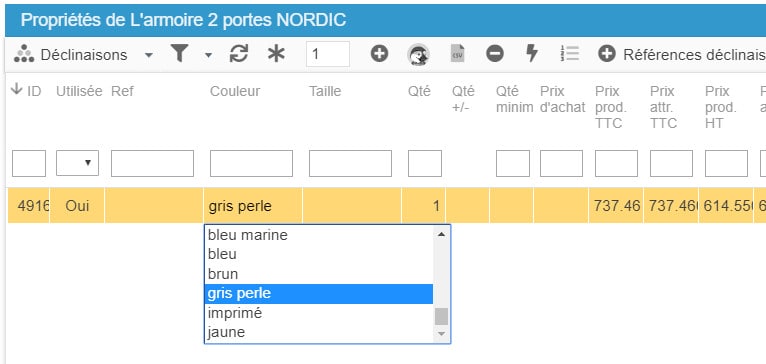Screen dimensions: 766x364
Task: Click the scroll down arrow of color list
Action: coord(442,334)
